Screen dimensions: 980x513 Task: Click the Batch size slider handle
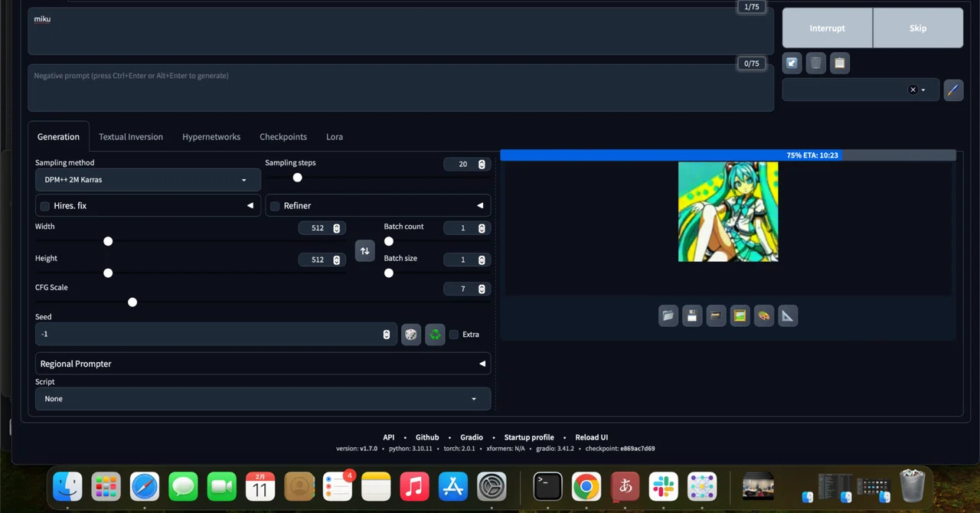389,273
